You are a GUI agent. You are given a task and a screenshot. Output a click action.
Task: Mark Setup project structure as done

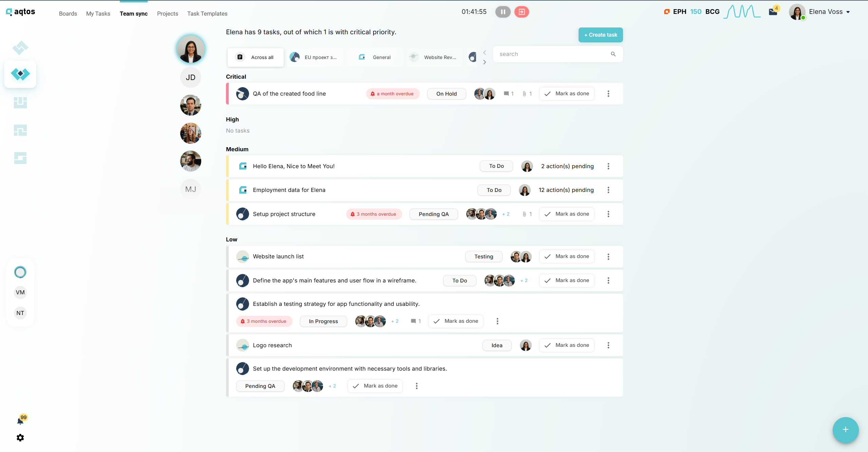[567, 214]
